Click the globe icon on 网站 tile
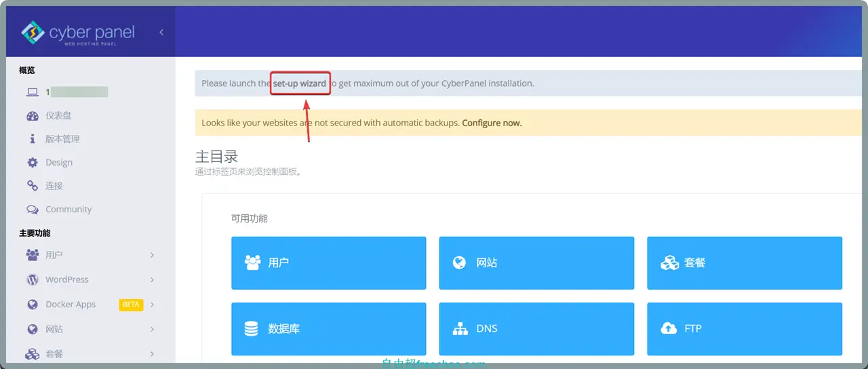 tap(459, 263)
